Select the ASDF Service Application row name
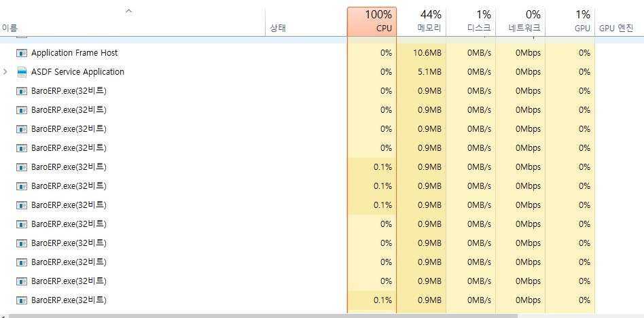Viewport: 644px width, 318px height. (x=77, y=72)
